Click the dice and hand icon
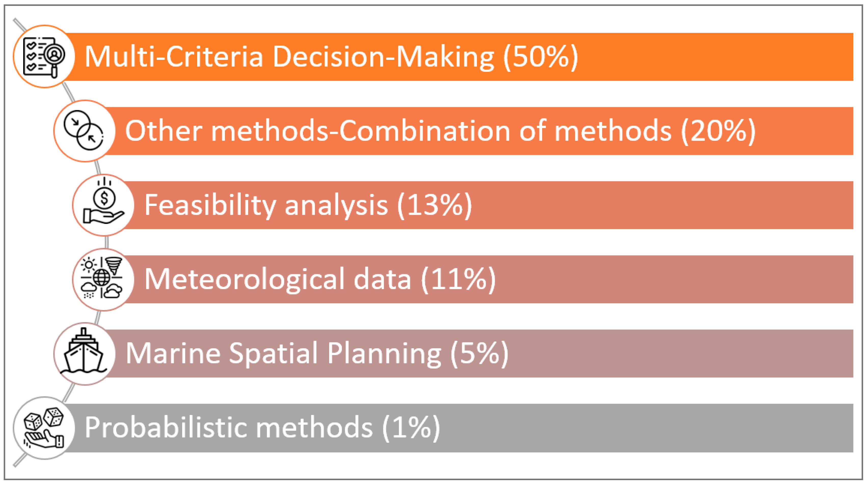 pyautogui.click(x=44, y=428)
